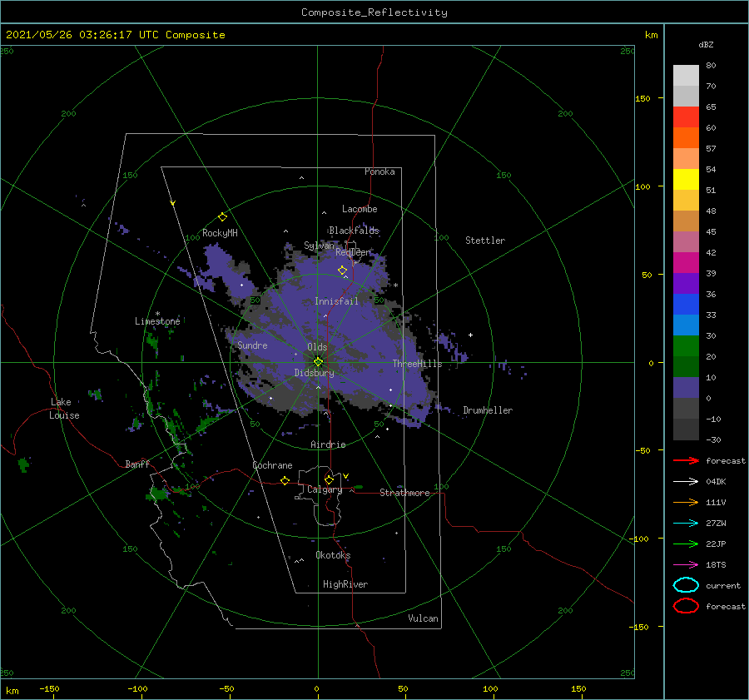Click the Lacombe city label
This screenshot has width=749, height=700.
[x=360, y=209]
